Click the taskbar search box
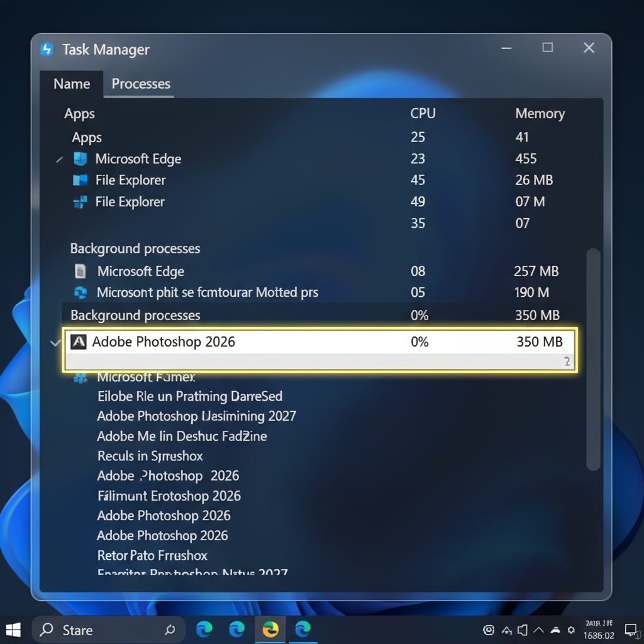644x644 pixels. [108, 630]
